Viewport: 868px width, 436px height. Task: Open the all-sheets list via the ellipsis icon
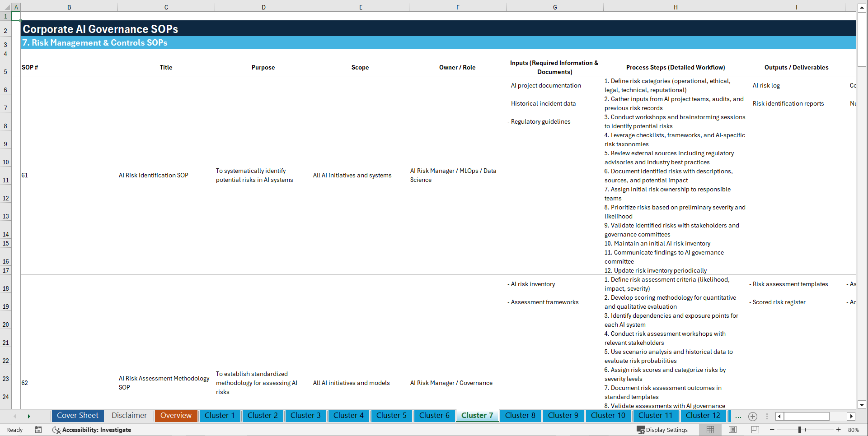[x=738, y=417]
